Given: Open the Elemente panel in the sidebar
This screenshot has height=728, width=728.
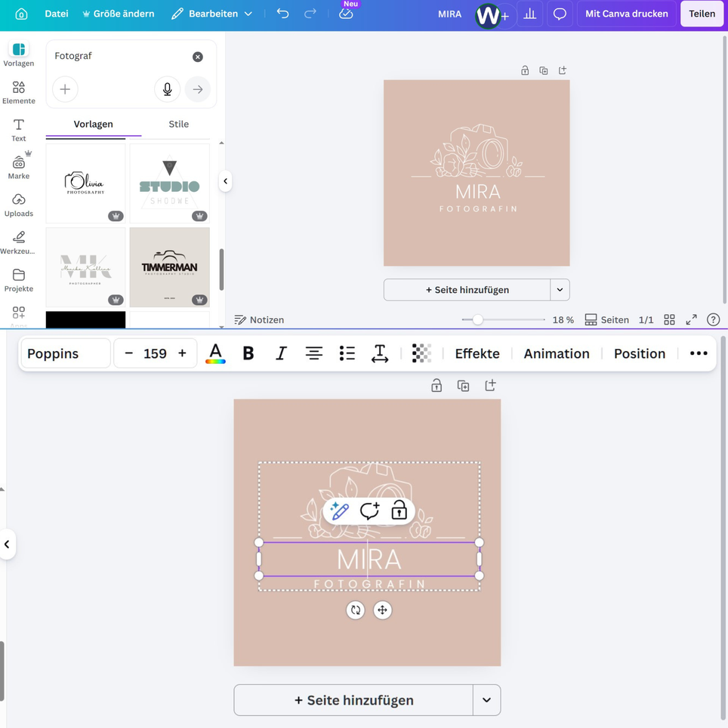Looking at the screenshot, I should [19, 91].
